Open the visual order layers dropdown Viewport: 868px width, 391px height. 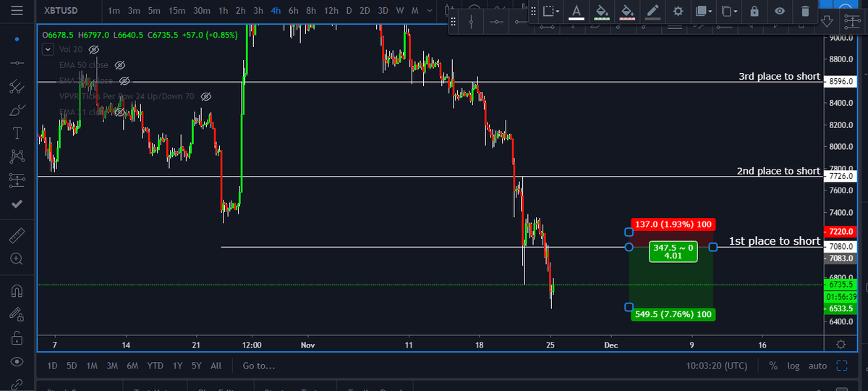click(702, 11)
